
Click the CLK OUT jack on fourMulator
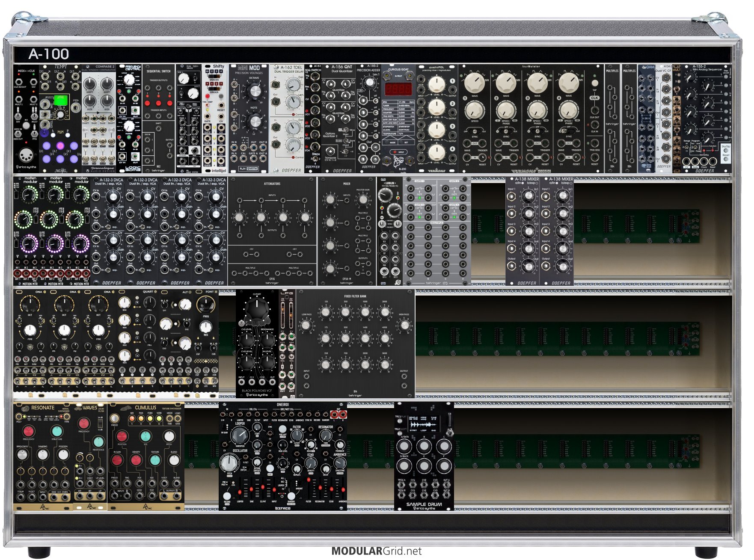click(x=594, y=110)
